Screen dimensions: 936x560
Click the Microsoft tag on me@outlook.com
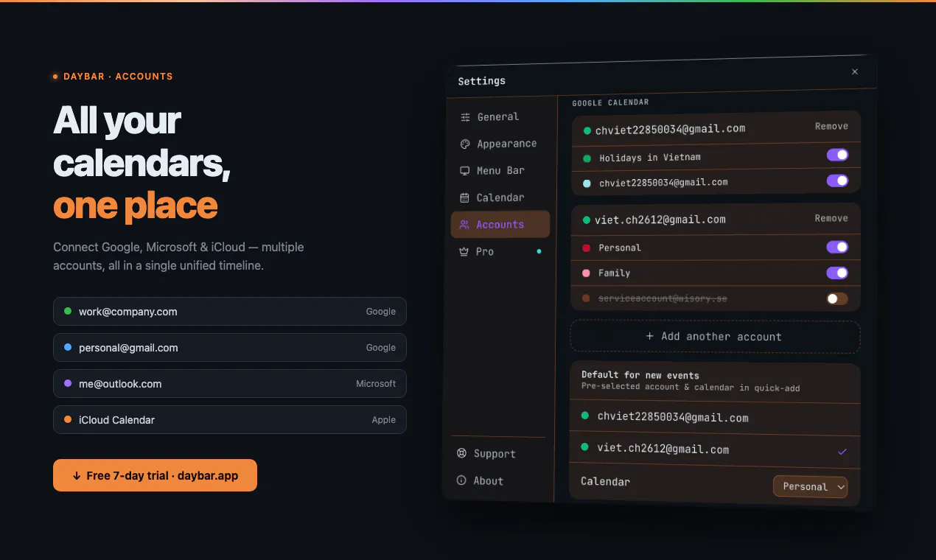click(x=376, y=383)
